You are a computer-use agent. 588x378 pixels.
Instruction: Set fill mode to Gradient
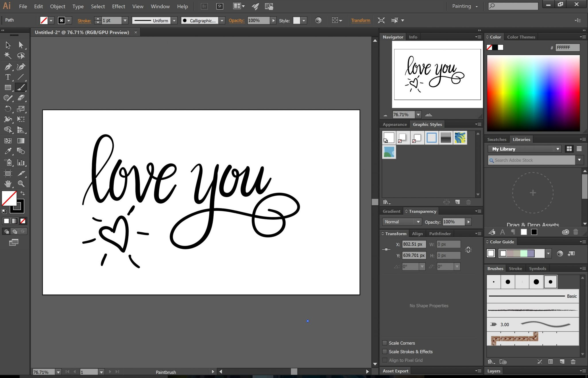15,221
